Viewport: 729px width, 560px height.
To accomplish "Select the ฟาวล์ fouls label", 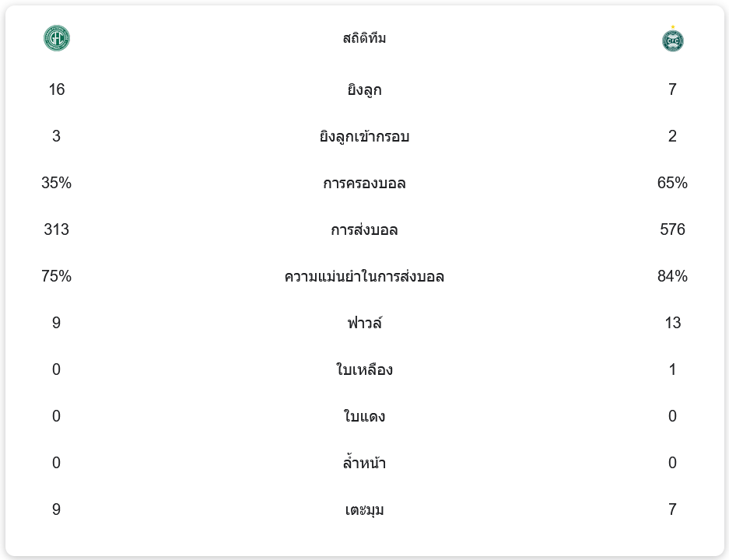I will [364, 324].
